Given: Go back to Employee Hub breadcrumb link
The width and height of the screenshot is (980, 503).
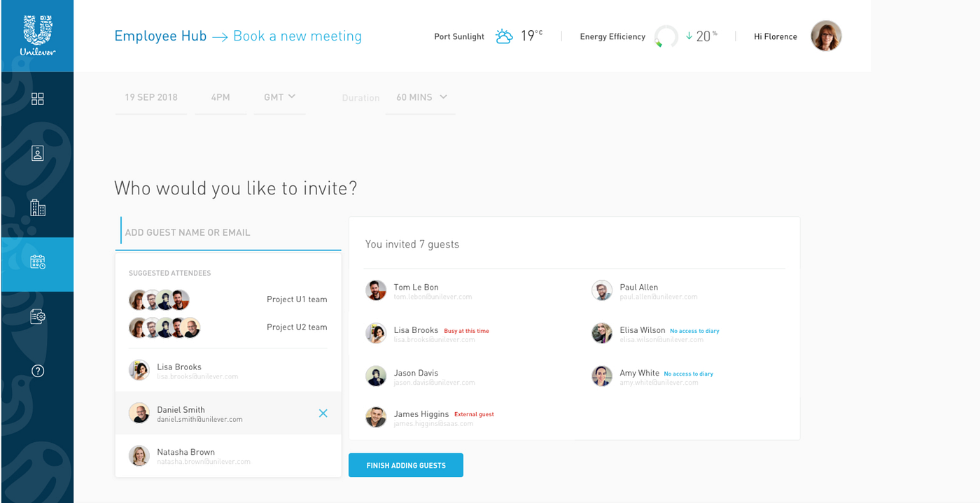Looking at the screenshot, I should (160, 36).
